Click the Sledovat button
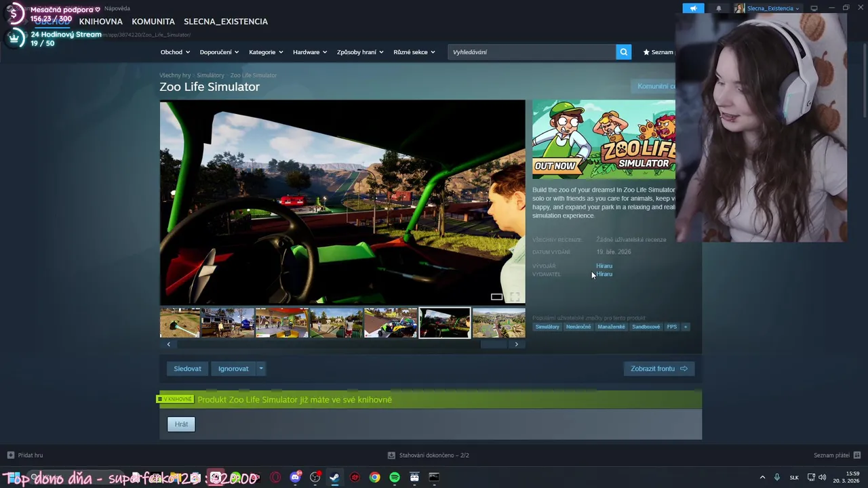 [187, 369]
